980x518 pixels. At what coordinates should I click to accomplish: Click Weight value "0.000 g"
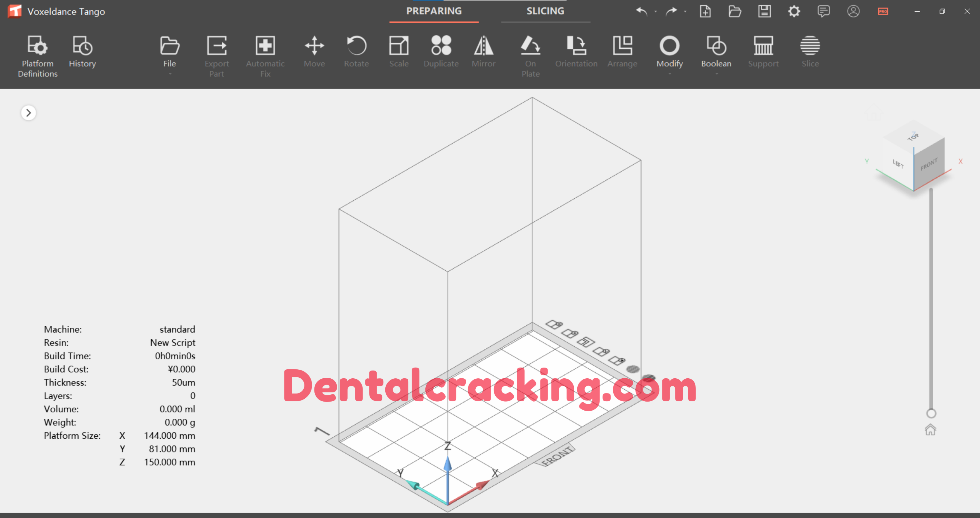(180, 422)
